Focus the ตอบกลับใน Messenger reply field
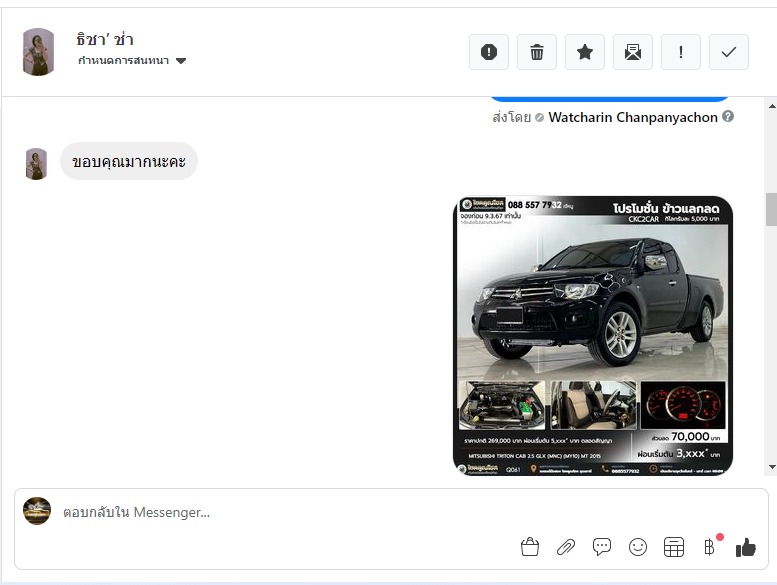The image size is (777, 585). click(287, 512)
